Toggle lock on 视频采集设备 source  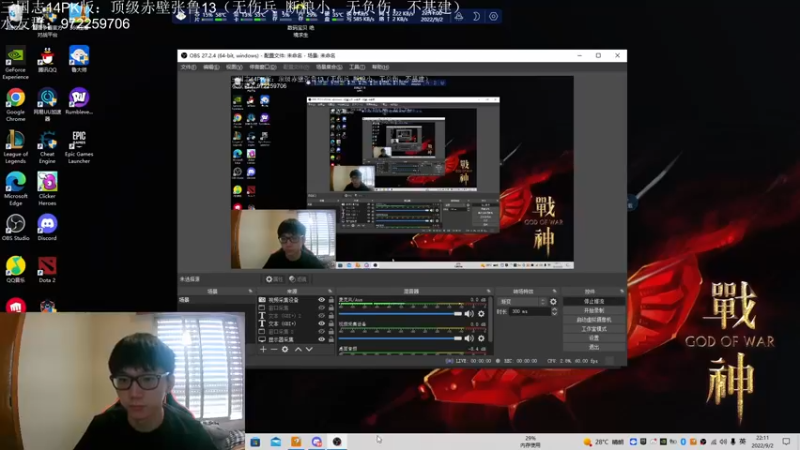coord(331,300)
